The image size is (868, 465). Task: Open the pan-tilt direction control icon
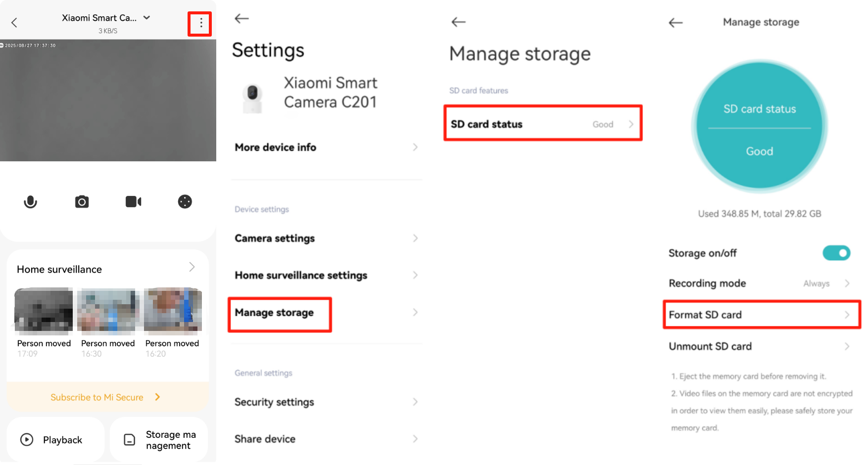185,202
